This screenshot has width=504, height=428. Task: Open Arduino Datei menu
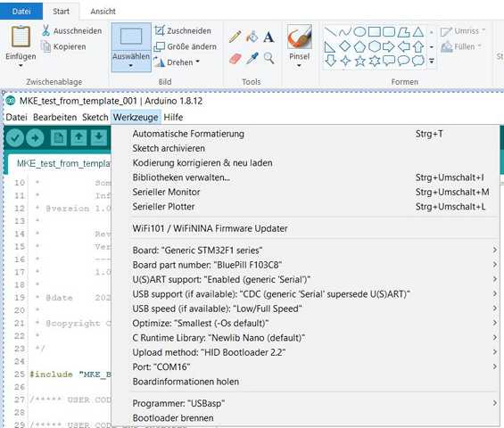[16, 118]
